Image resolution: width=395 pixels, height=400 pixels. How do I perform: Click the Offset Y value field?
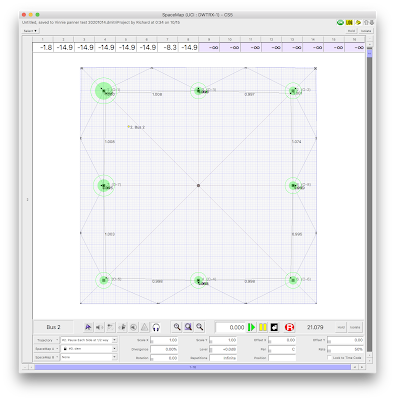(x=345, y=340)
